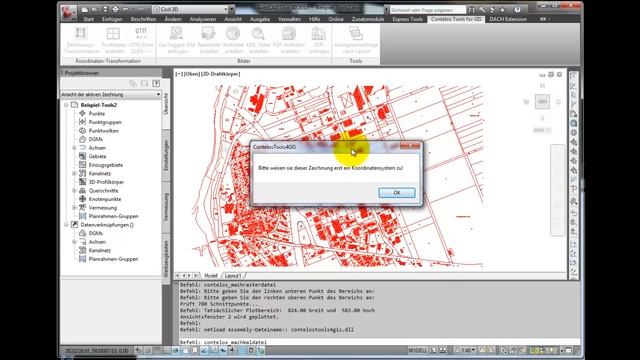
Task: Click the title bar search input field
Action: (x=427, y=9)
